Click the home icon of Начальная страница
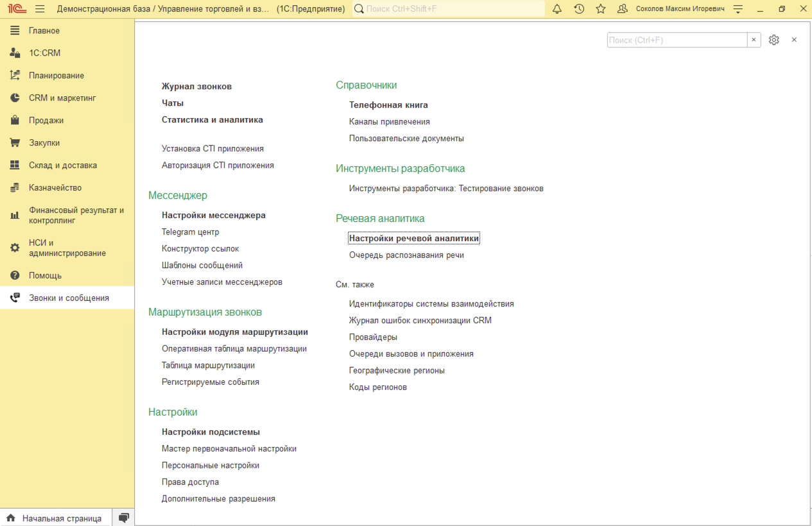This screenshot has width=812, height=526. pyautogui.click(x=11, y=518)
